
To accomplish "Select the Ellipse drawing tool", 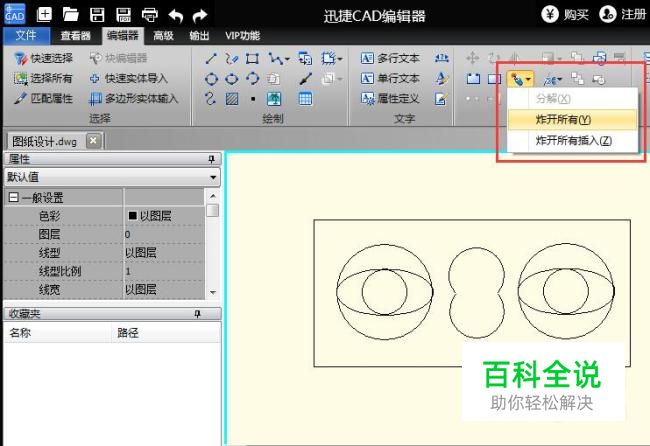I will pos(232,78).
